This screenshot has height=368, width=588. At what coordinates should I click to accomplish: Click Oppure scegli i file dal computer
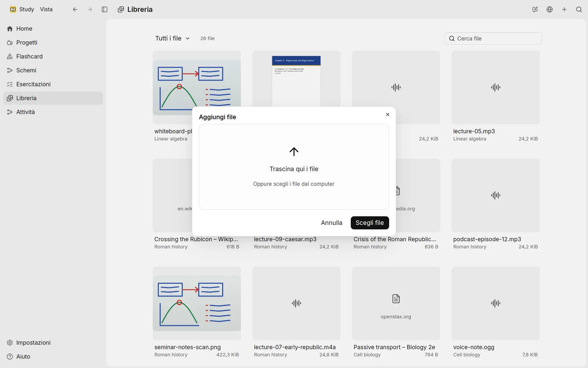294,184
